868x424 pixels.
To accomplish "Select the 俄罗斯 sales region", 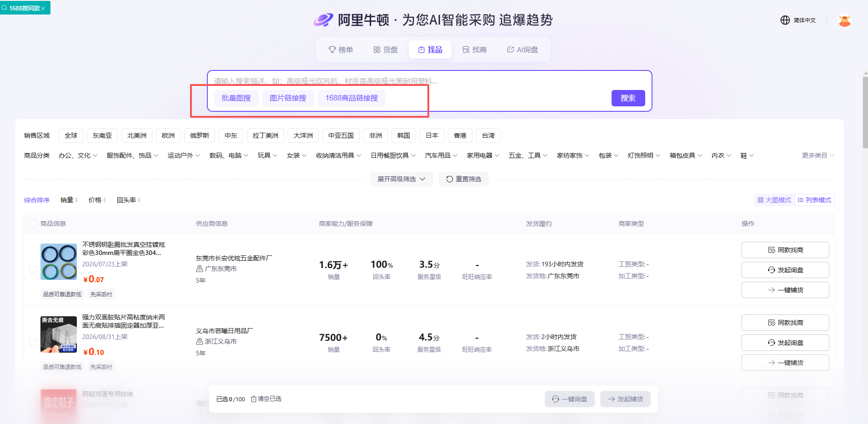I will pos(200,135).
